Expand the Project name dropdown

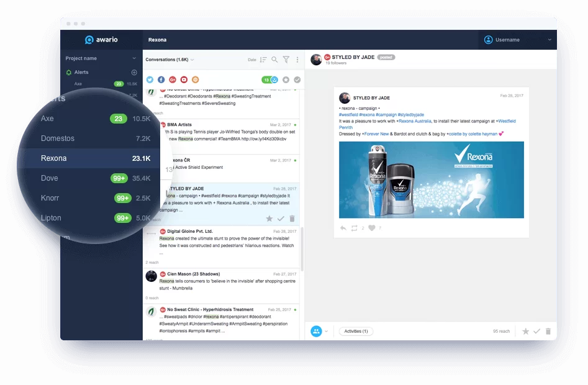[x=134, y=58]
